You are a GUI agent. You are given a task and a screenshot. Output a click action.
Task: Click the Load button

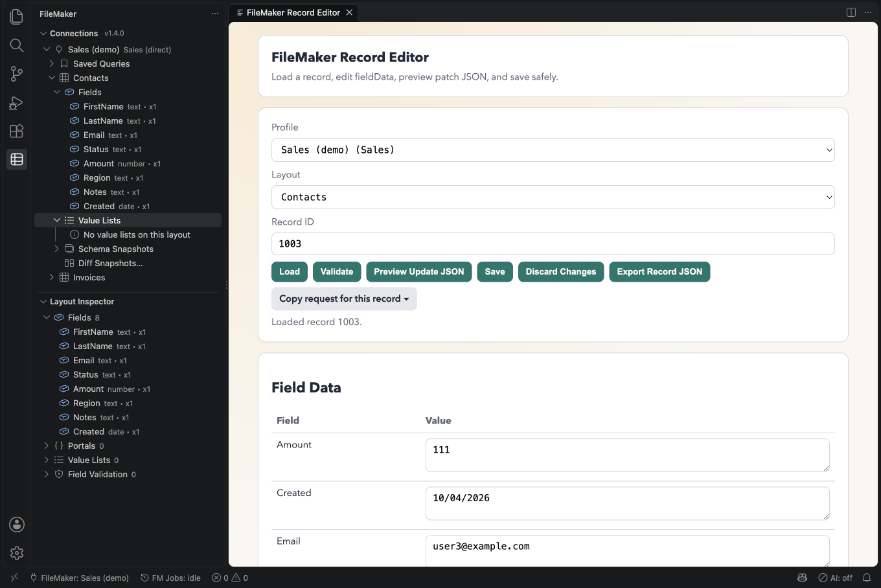tap(290, 272)
